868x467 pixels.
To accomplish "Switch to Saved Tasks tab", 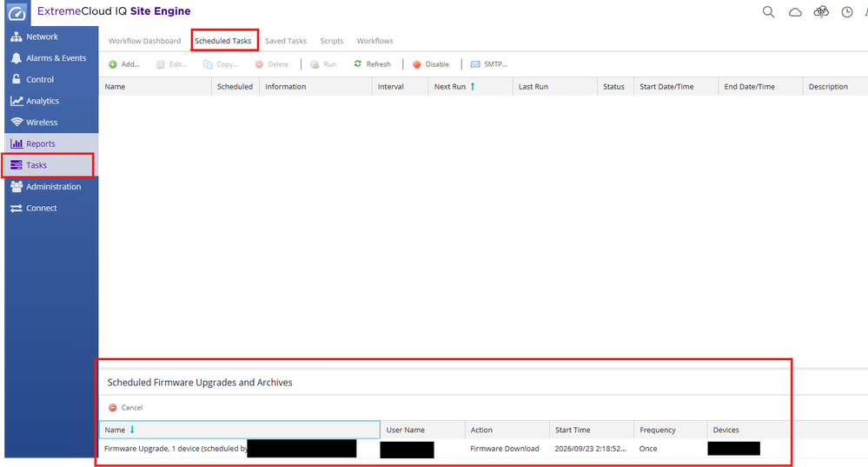I will (x=286, y=41).
